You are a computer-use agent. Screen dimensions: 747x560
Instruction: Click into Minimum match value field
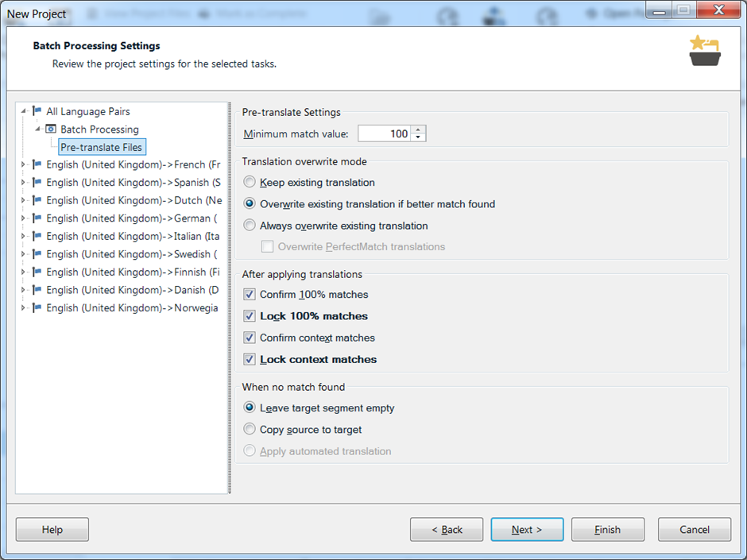click(x=385, y=133)
